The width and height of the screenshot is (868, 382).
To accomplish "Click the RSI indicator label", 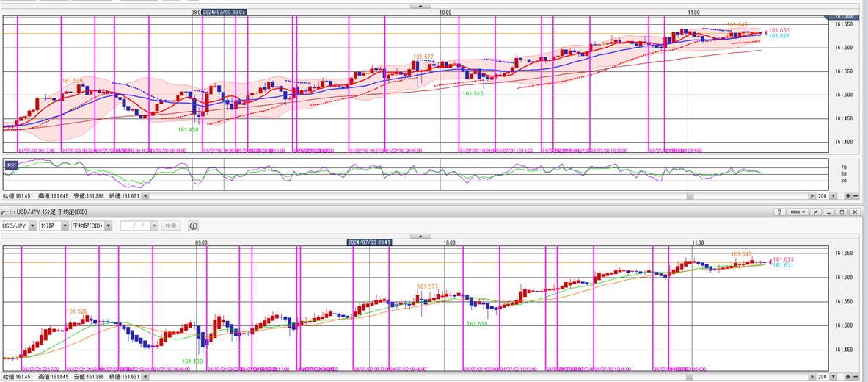I will tap(12, 165).
